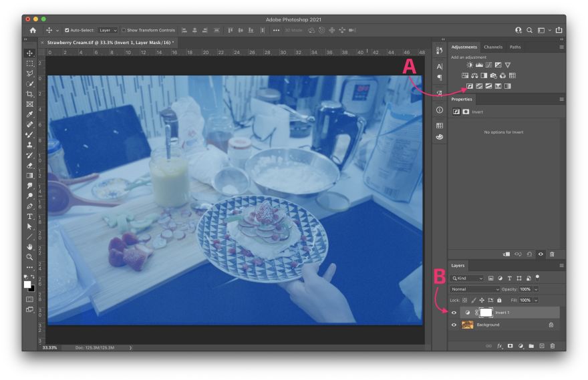Click the 33.33% zoom level field
This screenshot has height=380, width=588.
coord(50,348)
